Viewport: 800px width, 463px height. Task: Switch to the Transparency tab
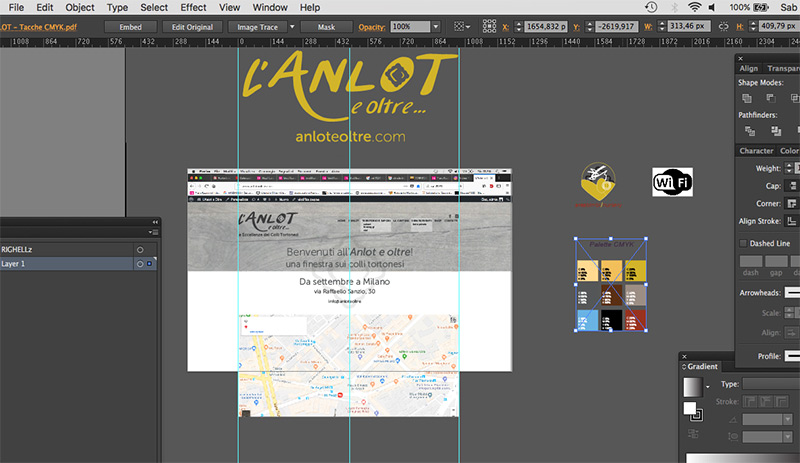(x=783, y=68)
